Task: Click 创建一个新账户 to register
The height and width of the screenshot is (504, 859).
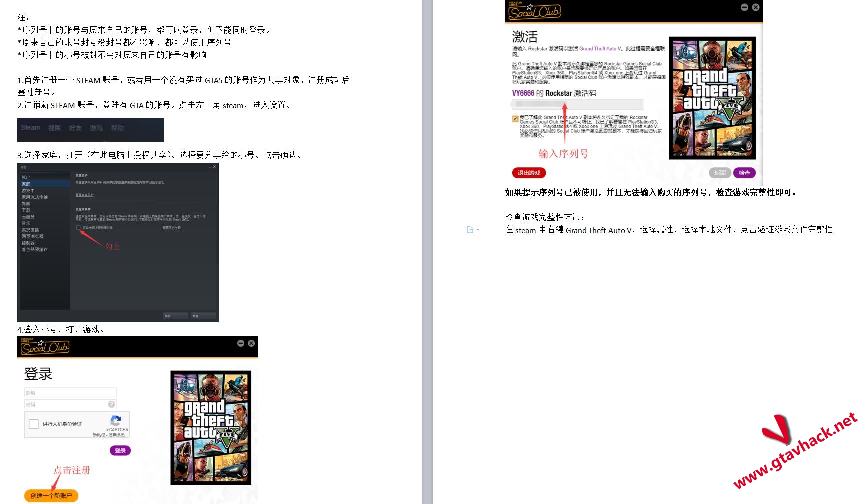Action: (51, 495)
